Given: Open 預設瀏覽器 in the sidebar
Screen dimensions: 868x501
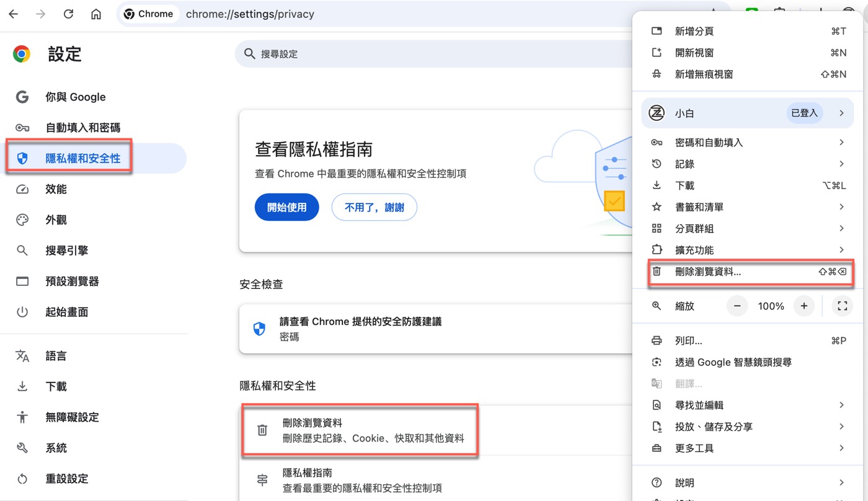Looking at the screenshot, I should [x=93, y=282].
